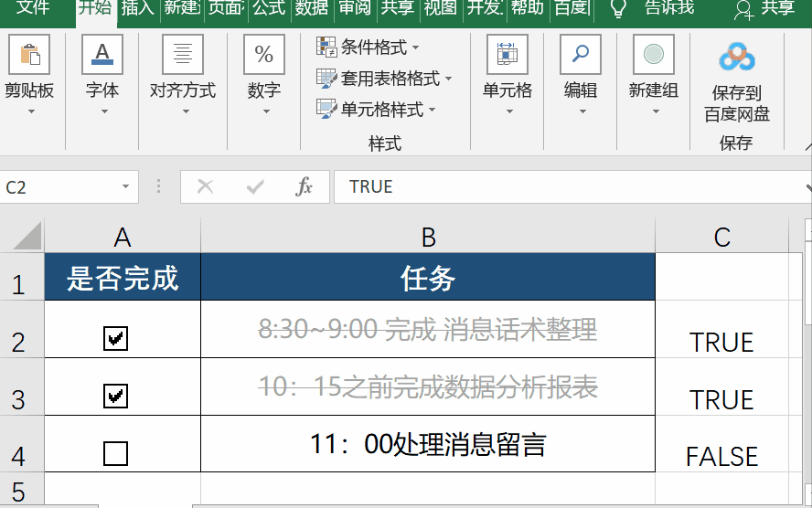
Task: Select cell C4 showing FALSE
Action: click(721, 444)
